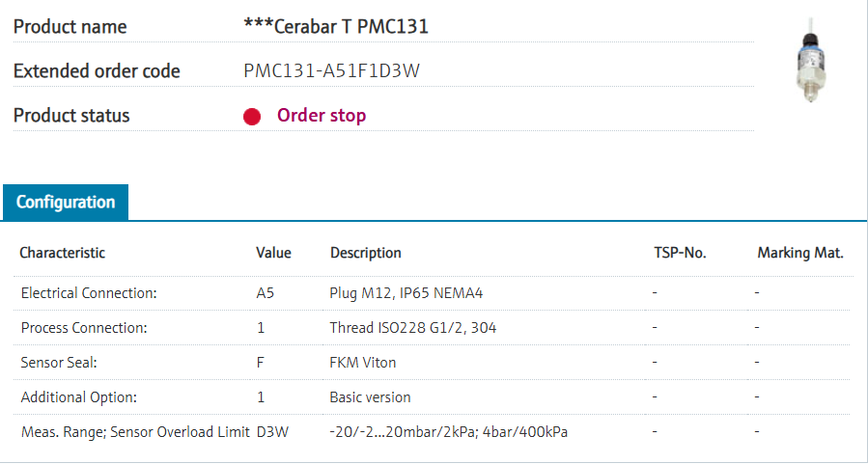Click the Marking Mat. column header
The image size is (868, 464).
(800, 253)
